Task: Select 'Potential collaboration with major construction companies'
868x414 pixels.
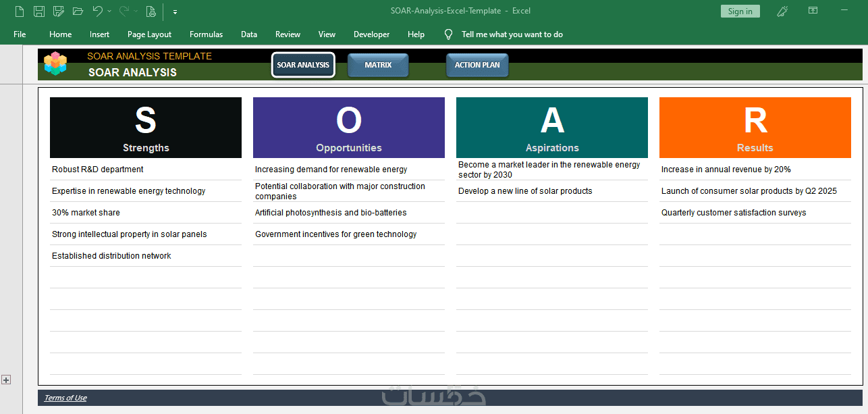Action: [349, 191]
